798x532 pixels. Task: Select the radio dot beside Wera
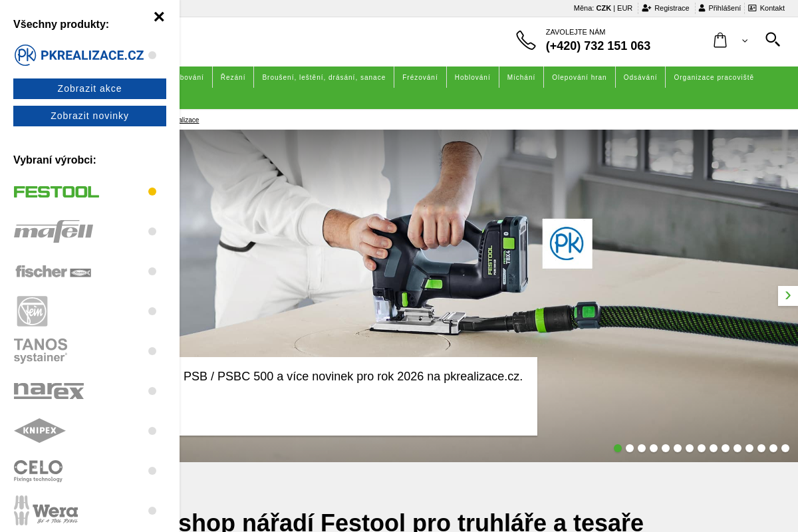pos(152,511)
